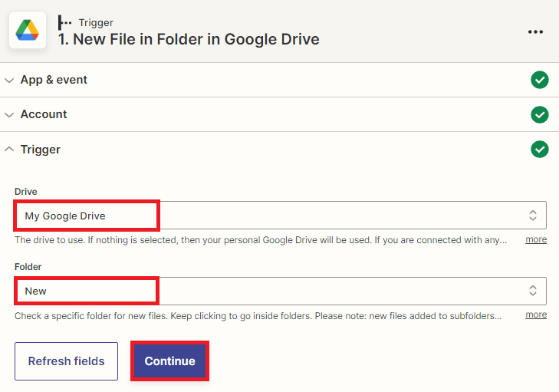This screenshot has width=559, height=392.
Task: Click the more link under Drive description
Action: [536, 239]
